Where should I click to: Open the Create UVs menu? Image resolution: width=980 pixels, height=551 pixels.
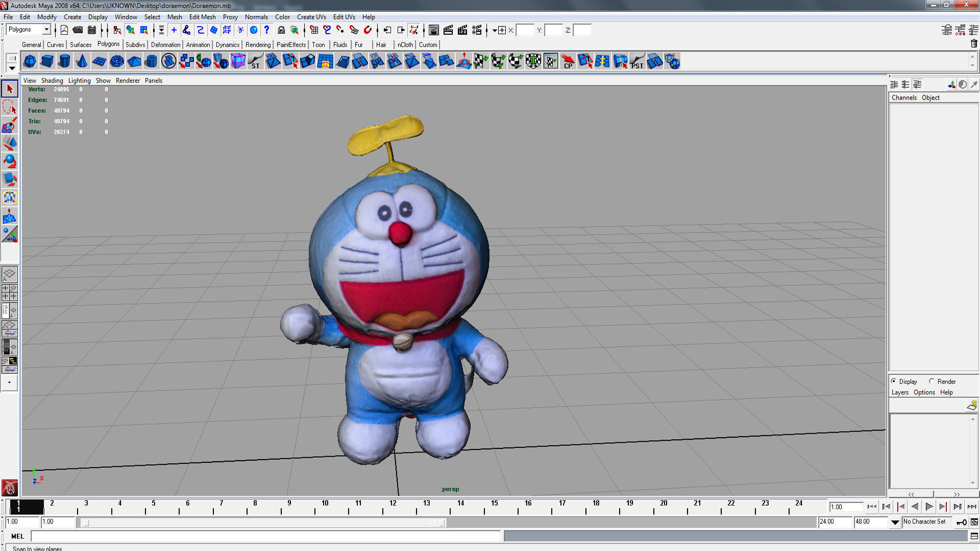(311, 17)
